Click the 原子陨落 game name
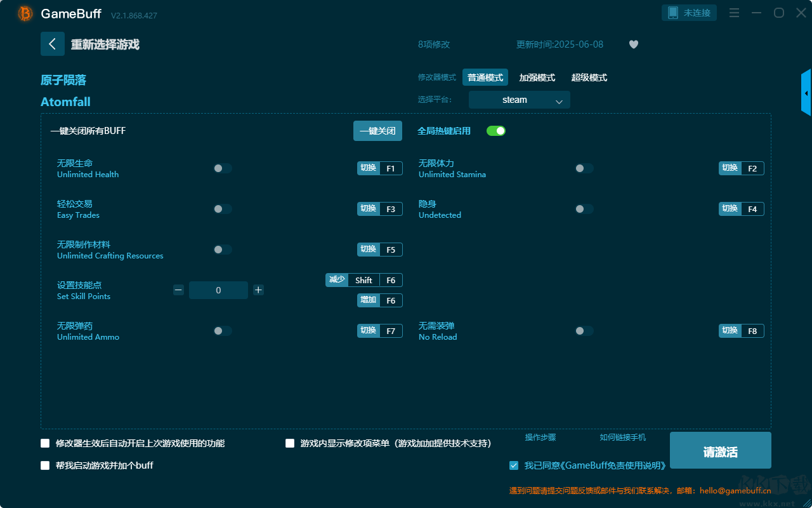Image resolution: width=812 pixels, height=508 pixels. point(63,80)
